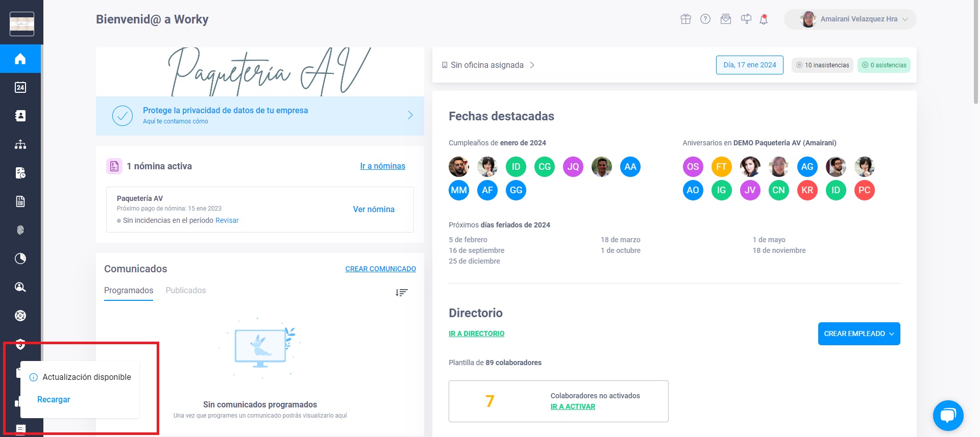Click the 18 de marzo holiday text
This screenshot has height=437, width=980.
(x=620, y=240)
